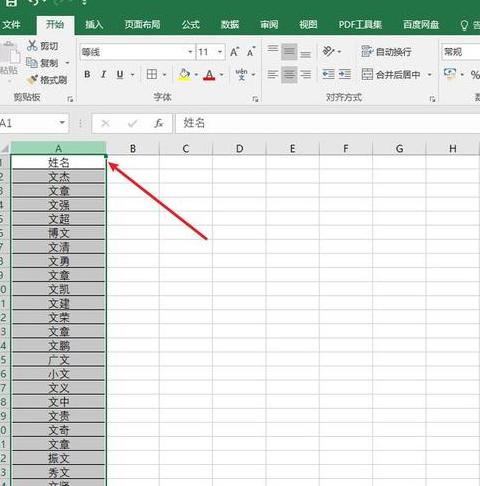Screen dimensions: 480x486
Task: Click the insert function fx icon
Action: click(x=159, y=124)
